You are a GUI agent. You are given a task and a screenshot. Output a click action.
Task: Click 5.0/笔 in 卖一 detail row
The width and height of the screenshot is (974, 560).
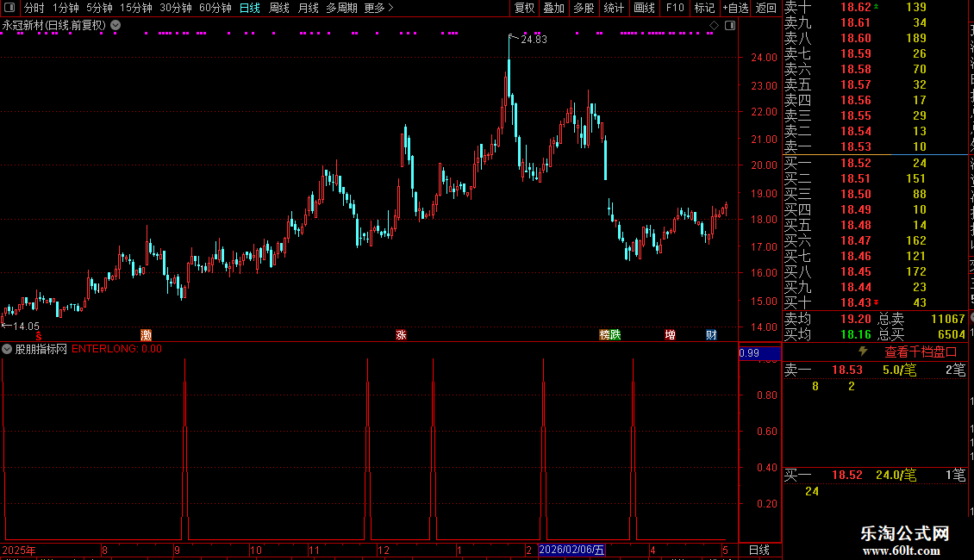(900, 370)
